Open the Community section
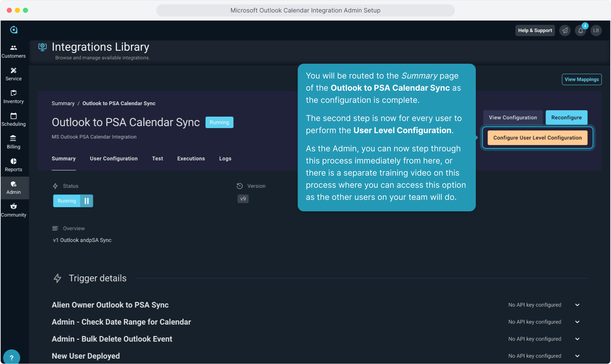The image size is (611, 364). click(13, 210)
